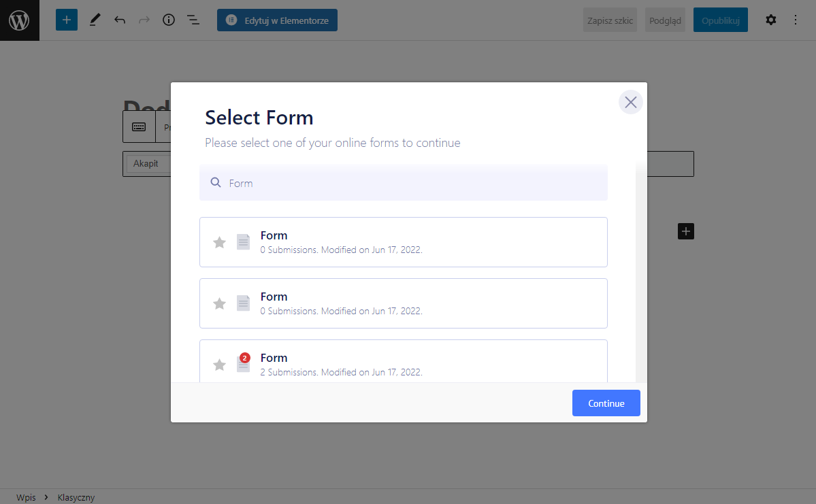Open the Akapit format dropdown
Screen dimensions: 816x504
pyautogui.click(x=147, y=164)
